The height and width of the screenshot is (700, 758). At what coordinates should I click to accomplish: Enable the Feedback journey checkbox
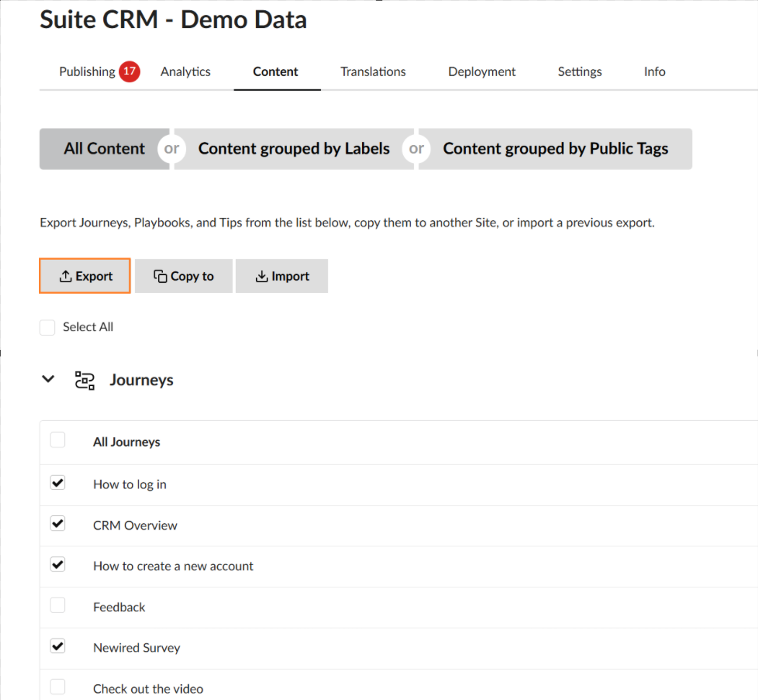[58, 605]
